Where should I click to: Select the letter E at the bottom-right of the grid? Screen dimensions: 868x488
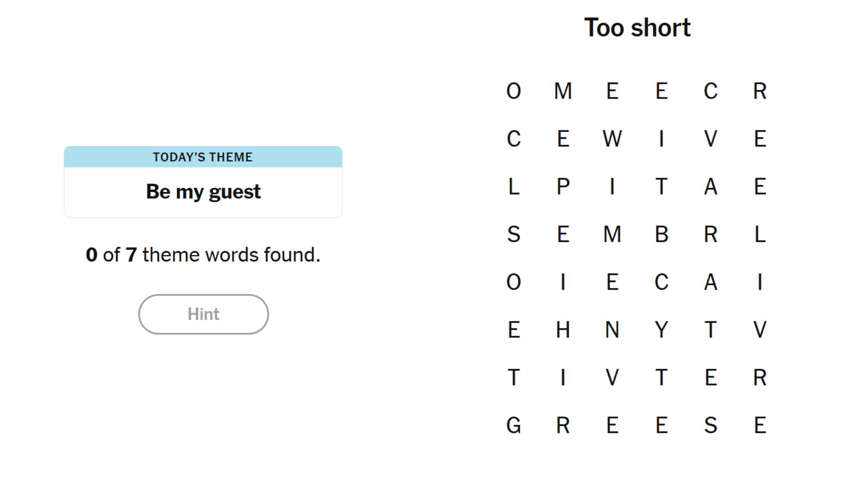760,424
